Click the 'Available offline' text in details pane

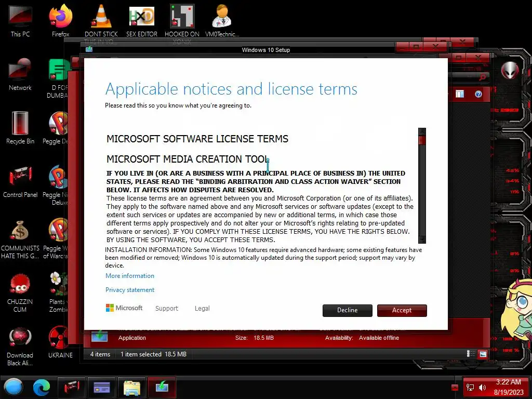[379, 338]
